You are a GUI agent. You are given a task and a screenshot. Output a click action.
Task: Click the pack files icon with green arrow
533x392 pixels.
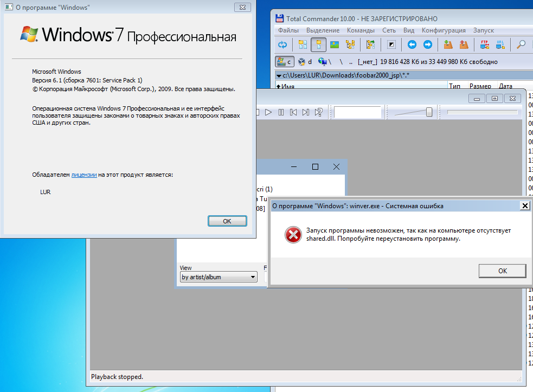pos(448,44)
